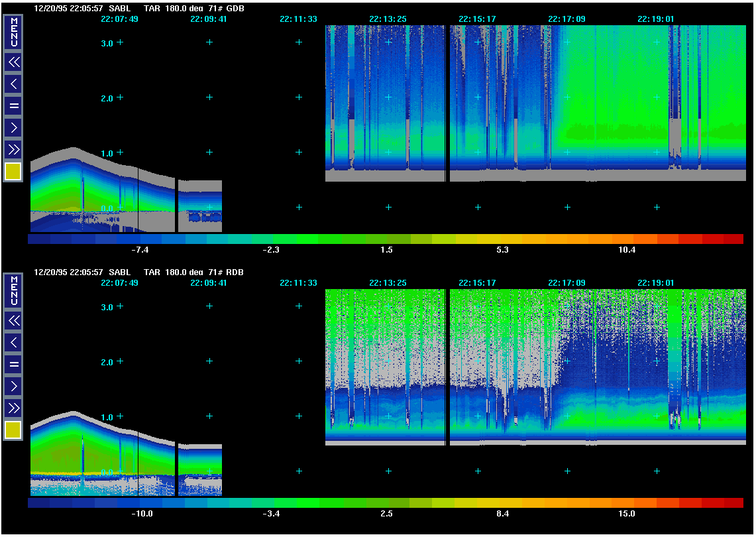756x537 pixels.
Task: Step forward with right arrow in GDB panel
Action: click(13, 127)
